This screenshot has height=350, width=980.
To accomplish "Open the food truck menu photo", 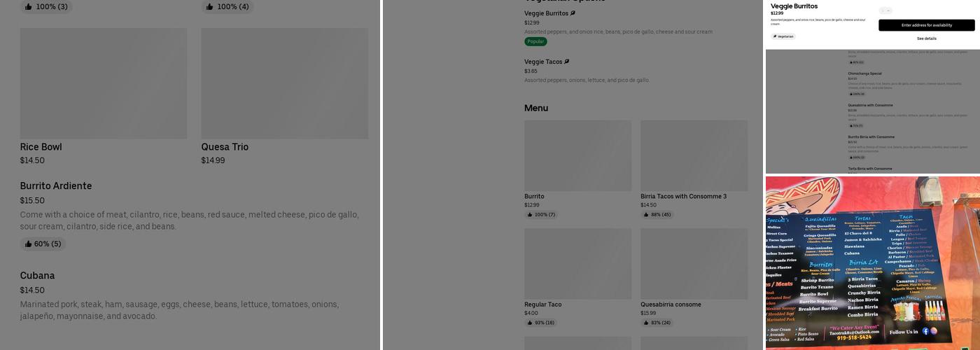I will pyautogui.click(x=873, y=262).
